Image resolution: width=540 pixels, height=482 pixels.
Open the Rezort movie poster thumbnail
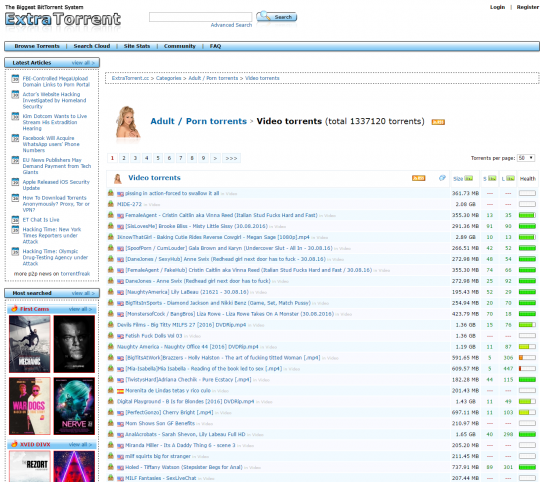point(30,467)
